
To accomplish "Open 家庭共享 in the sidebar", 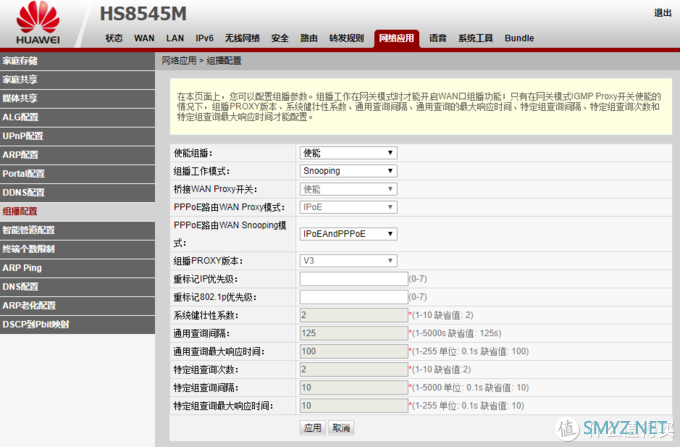I will click(x=77, y=79).
